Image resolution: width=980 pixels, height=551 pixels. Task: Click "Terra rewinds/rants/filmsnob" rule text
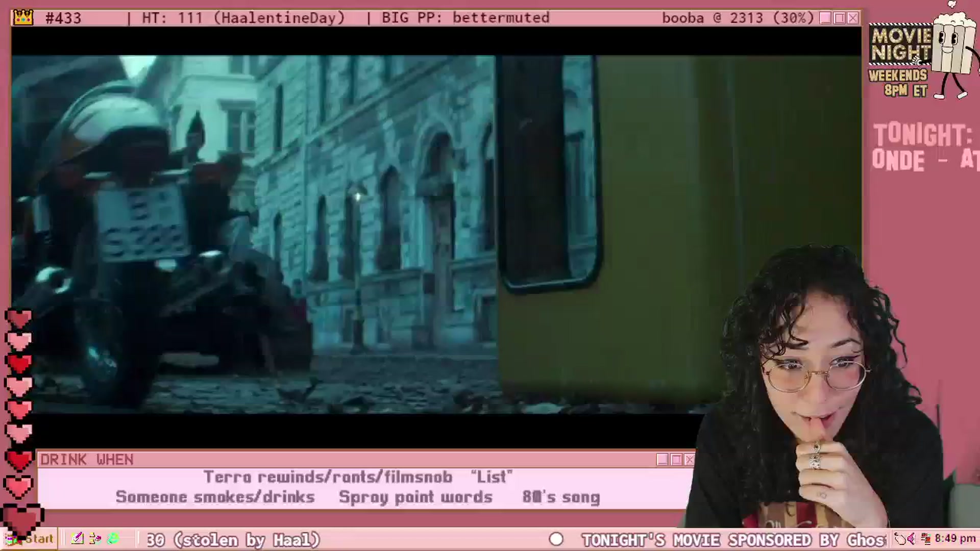pyautogui.click(x=328, y=477)
